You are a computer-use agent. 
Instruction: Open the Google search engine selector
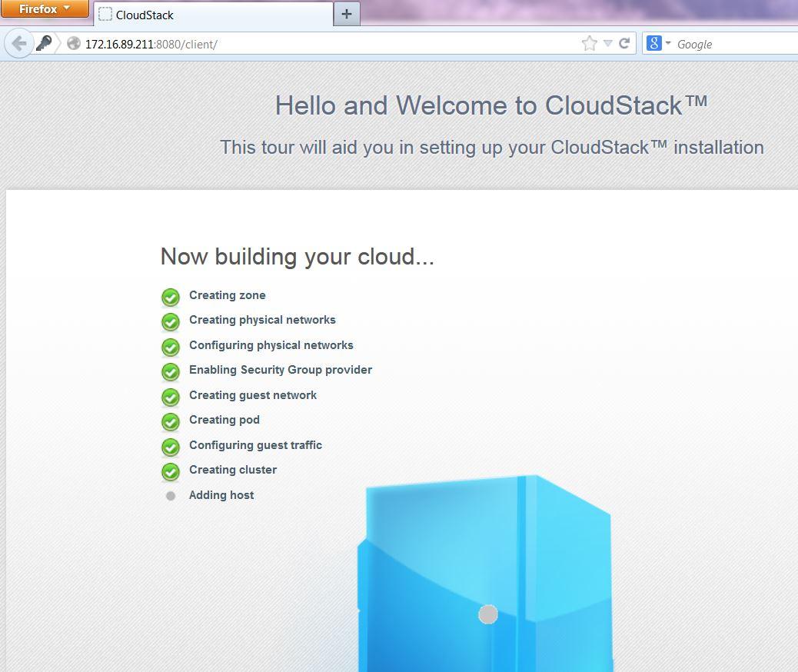tap(659, 43)
